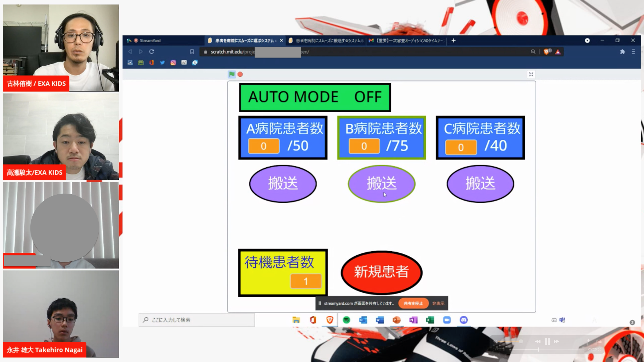Open Zoom from the taskbar
The width and height of the screenshot is (644, 362).
point(447,320)
